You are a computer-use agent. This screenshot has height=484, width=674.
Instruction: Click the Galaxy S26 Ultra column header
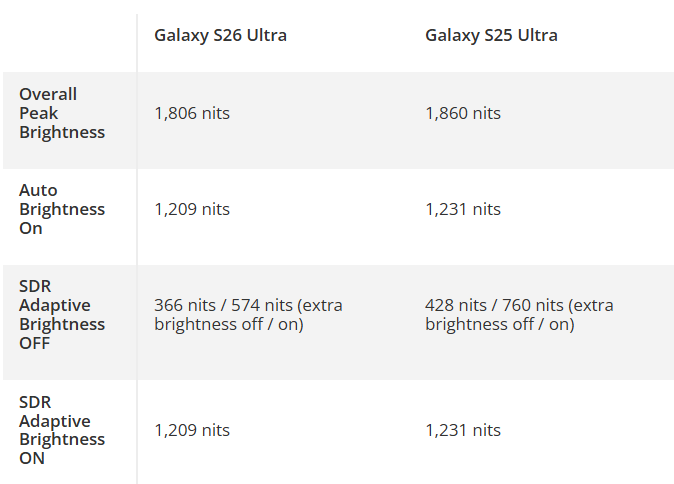click(x=220, y=36)
